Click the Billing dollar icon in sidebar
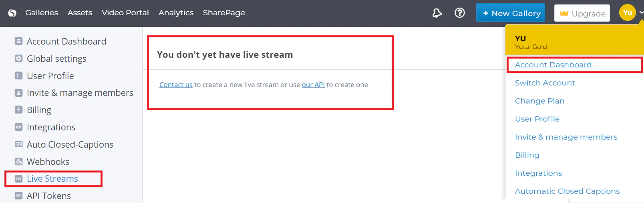The height and width of the screenshot is (203, 644). tap(18, 110)
